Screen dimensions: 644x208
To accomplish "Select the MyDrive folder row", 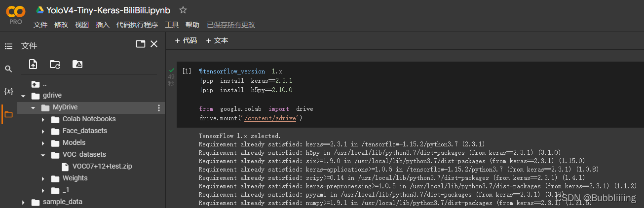I will [91, 108].
